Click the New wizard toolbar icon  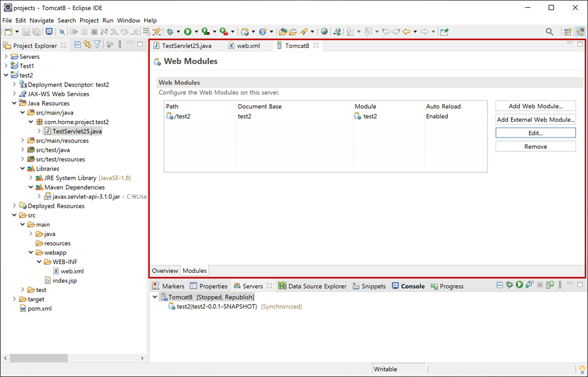pos(8,32)
